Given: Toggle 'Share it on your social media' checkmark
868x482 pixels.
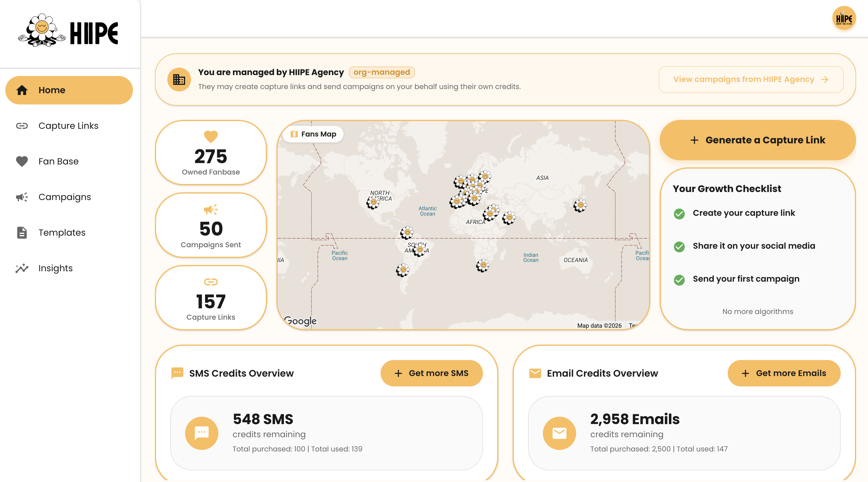Looking at the screenshot, I should tap(679, 247).
